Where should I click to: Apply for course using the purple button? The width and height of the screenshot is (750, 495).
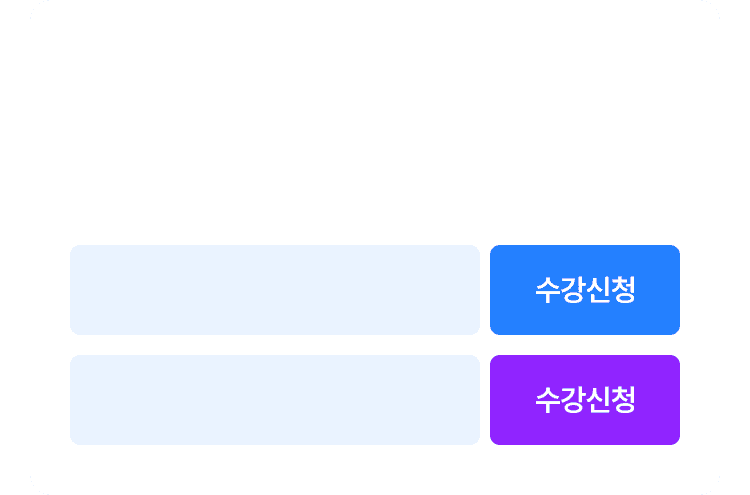click(x=585, y=400)
